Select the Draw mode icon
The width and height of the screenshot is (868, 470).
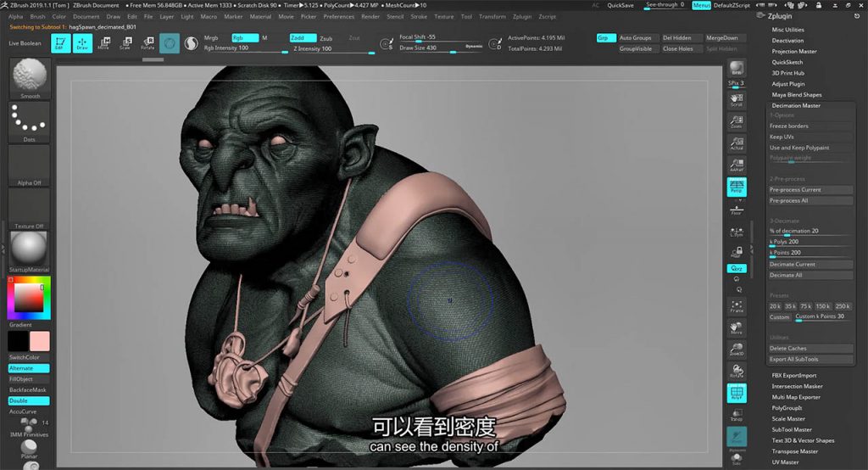(x=82, y=43)
